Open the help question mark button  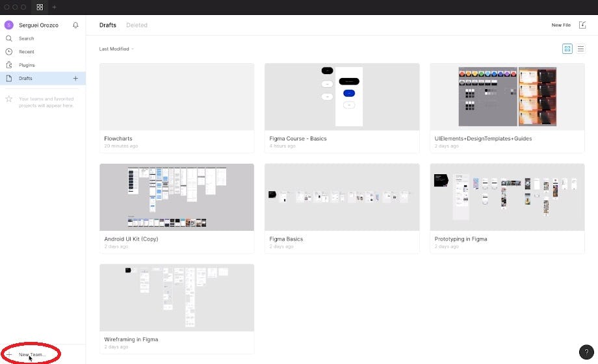point(586,352)
